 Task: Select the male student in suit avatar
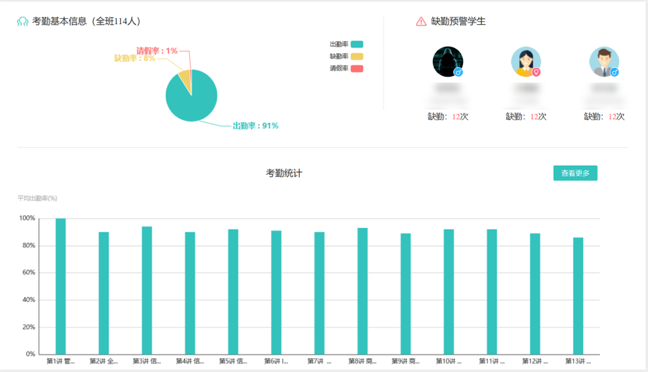pos(604,62)
